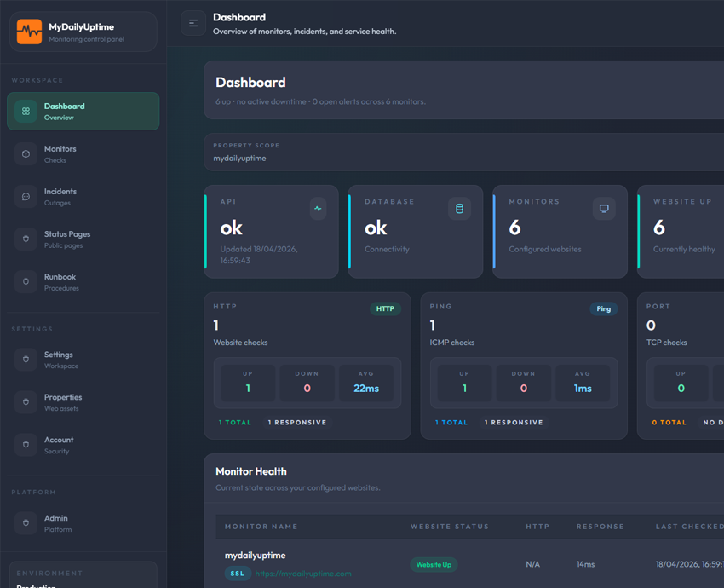Click Ping "1 TOTAL" label

tap(451, 423)
